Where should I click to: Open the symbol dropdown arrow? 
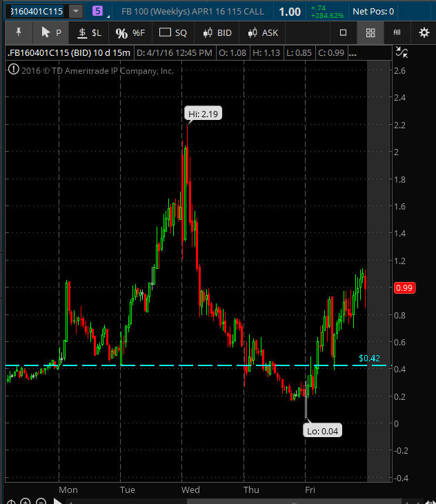pos(76,11)
